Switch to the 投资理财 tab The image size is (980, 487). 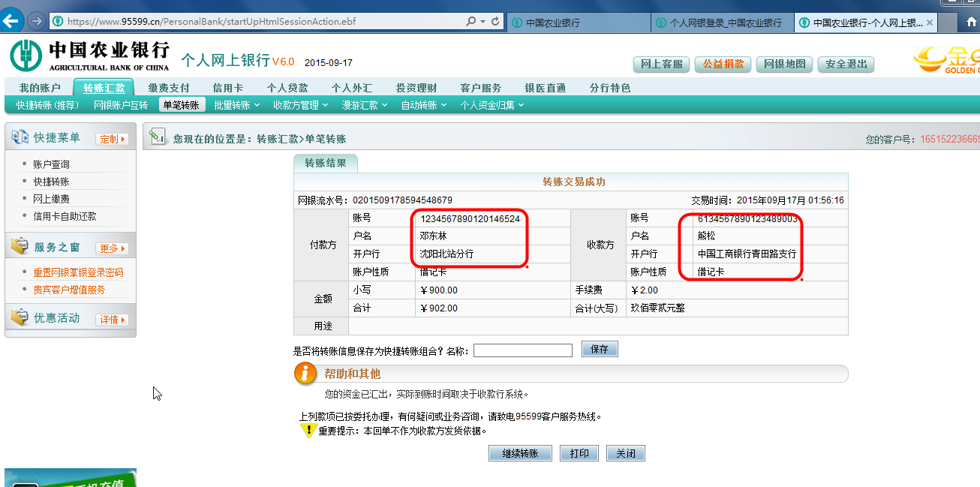tap(416, 88)
